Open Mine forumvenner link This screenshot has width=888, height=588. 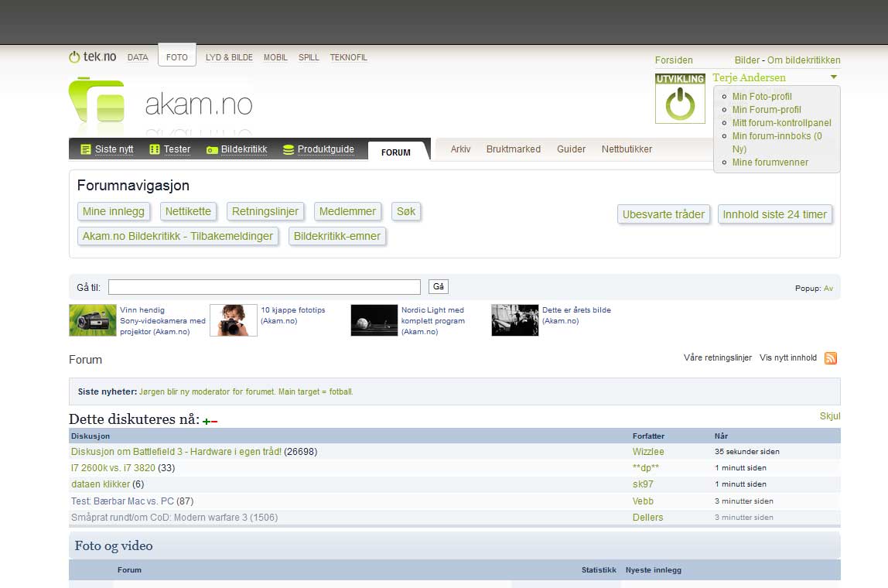[770, 162]
